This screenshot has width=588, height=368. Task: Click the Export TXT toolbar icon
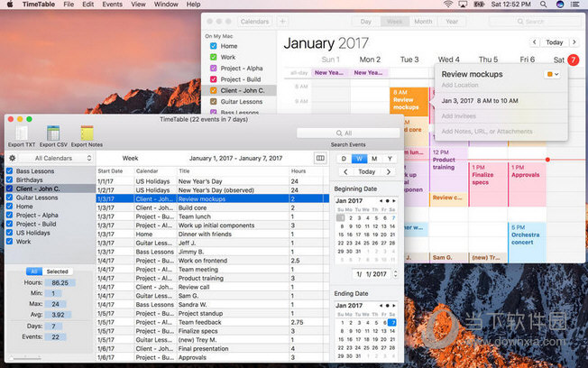(22, 133)
